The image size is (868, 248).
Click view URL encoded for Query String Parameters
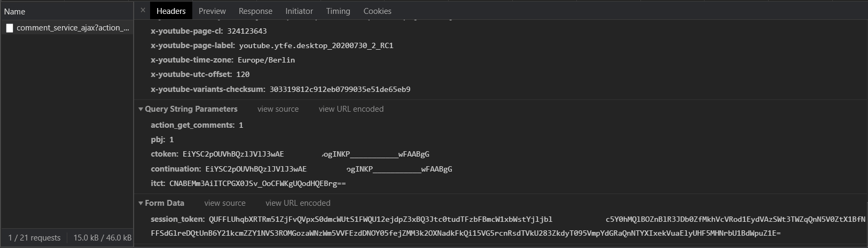(351, 109)
